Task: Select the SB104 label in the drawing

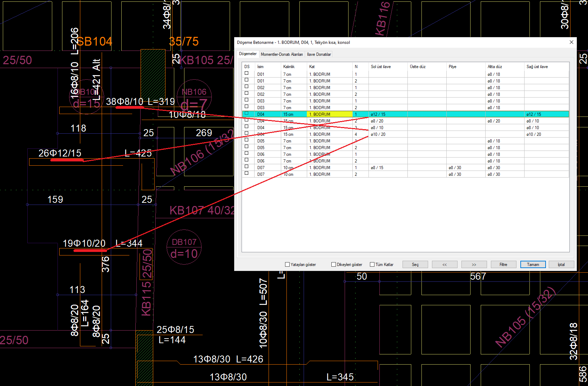Action: pyautogui.click(x=94, y=41)
